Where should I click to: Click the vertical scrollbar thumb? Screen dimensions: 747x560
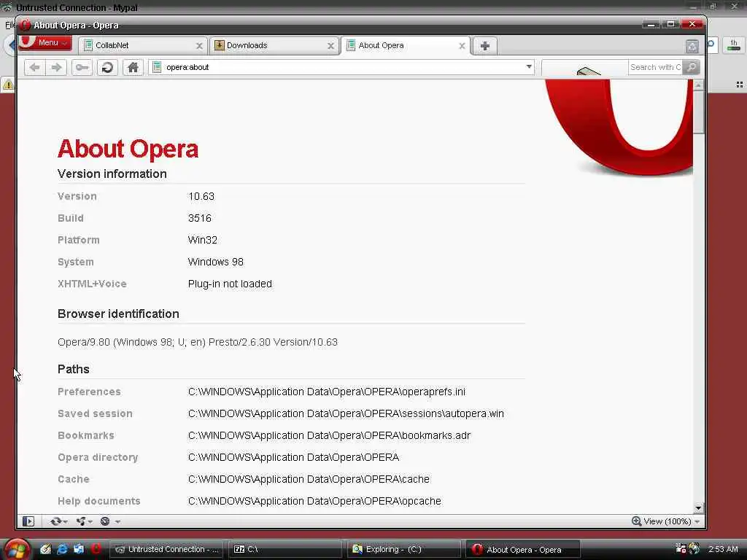pos(698,112)
